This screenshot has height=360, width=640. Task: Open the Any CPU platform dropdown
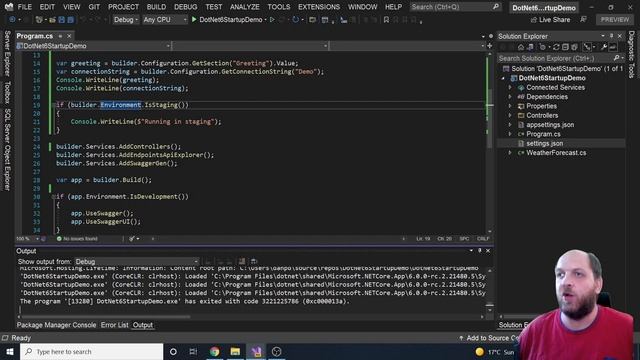click(165, 20)
